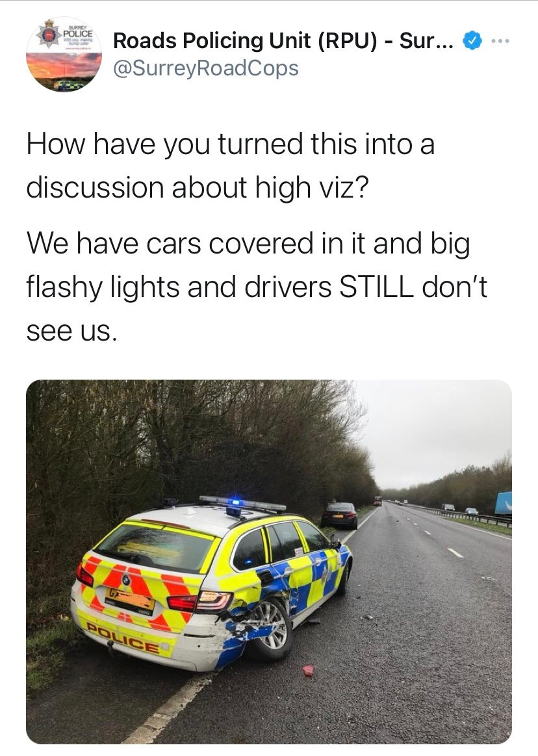
Task: Click the Surrey Police crest in avatar
Action: [x=49, y=34]
